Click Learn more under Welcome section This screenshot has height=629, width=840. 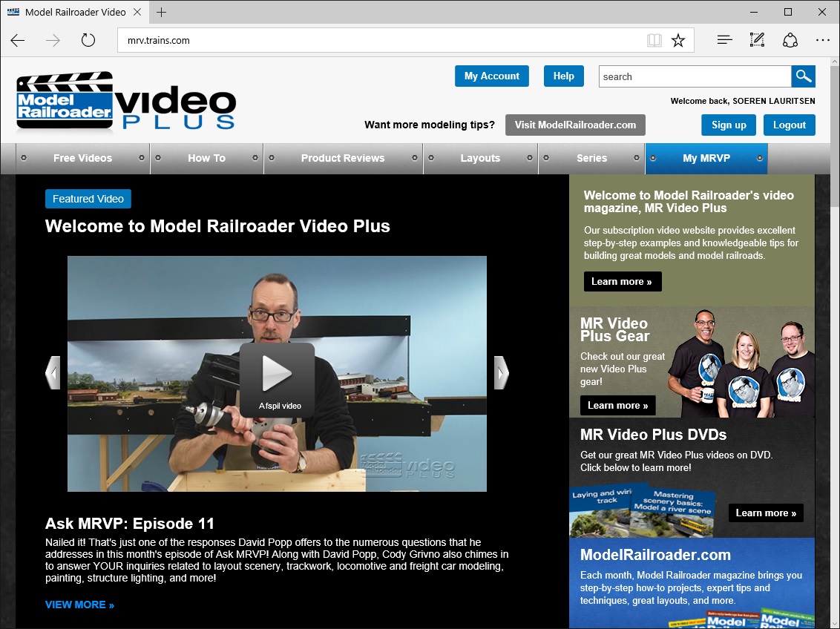623,282
